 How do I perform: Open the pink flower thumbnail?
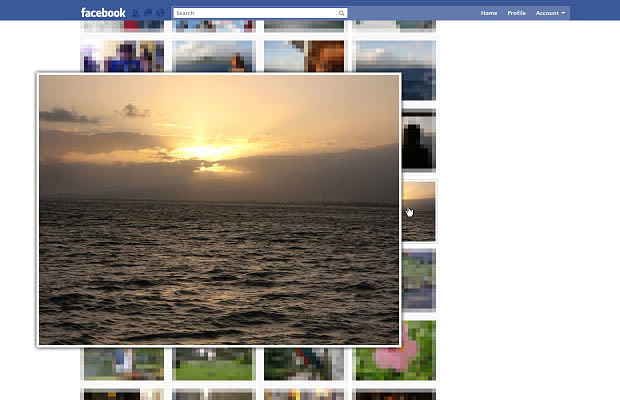click(396, 350)
